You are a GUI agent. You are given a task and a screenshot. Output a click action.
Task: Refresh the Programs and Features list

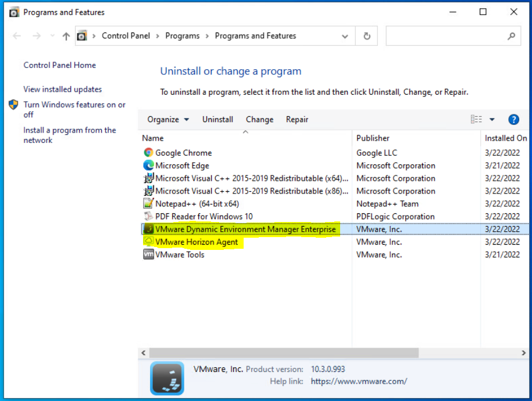[367, 36]
